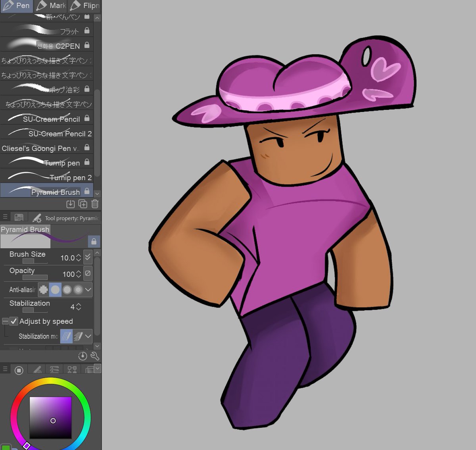Select the main drawing color swatch
The image size is (476, 450).
tap(6, 447)
